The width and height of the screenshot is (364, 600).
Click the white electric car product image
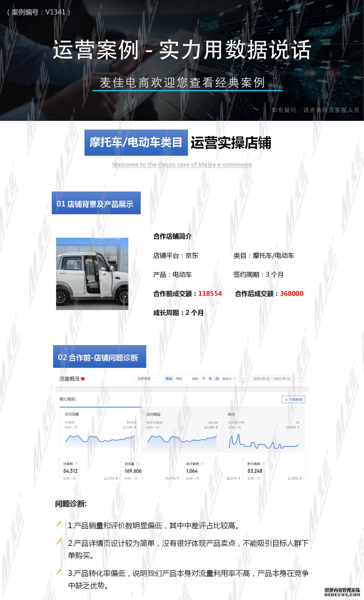point(92,274)
